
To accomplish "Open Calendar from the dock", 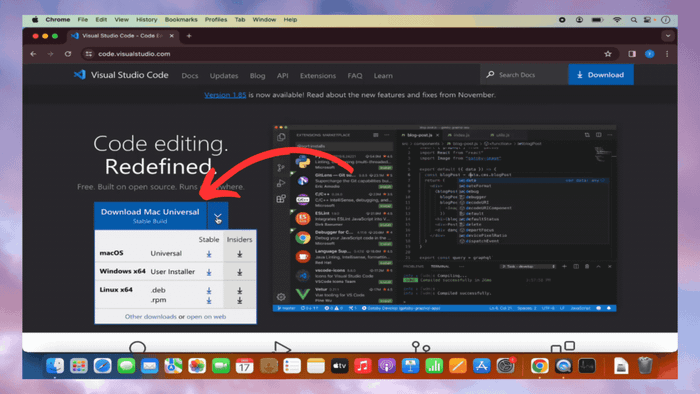I will (244, 366).
